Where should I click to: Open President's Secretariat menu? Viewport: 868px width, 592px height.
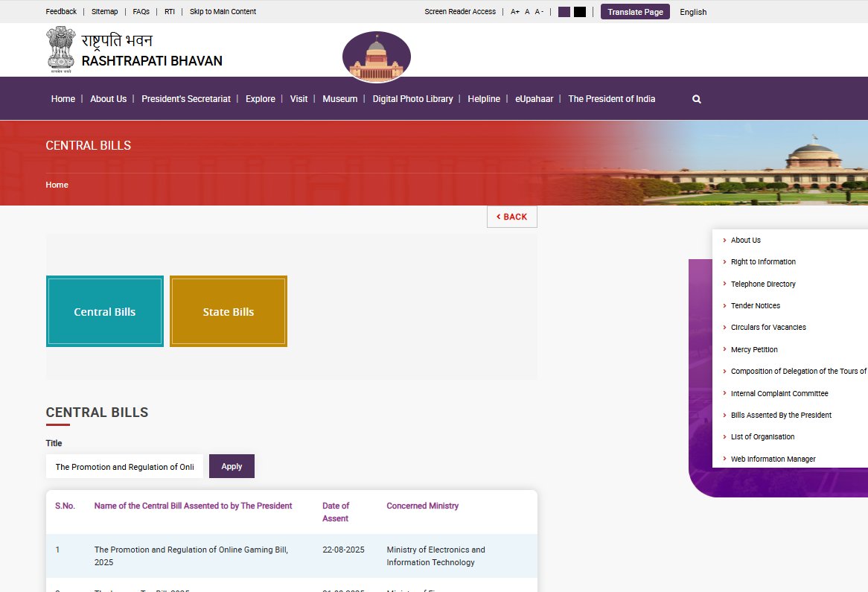(x=186, y=98)
